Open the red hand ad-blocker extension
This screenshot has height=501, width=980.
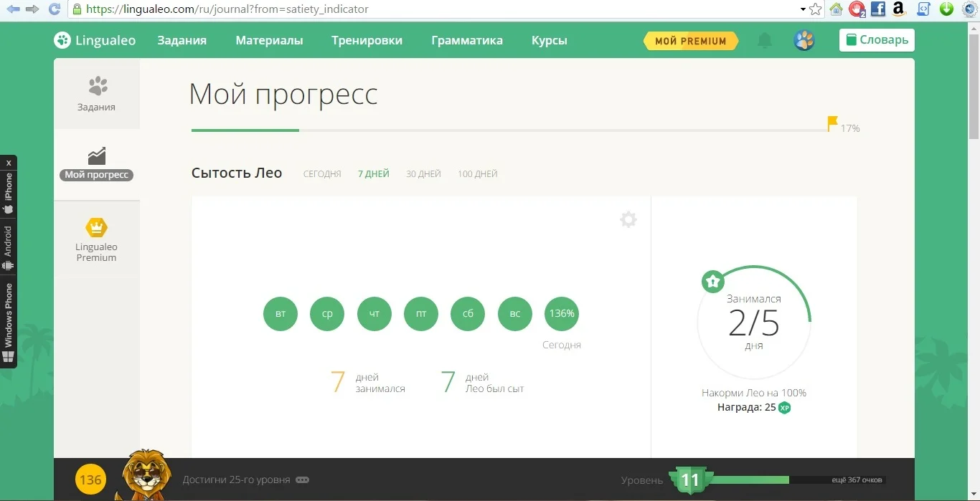coord(857,9)
